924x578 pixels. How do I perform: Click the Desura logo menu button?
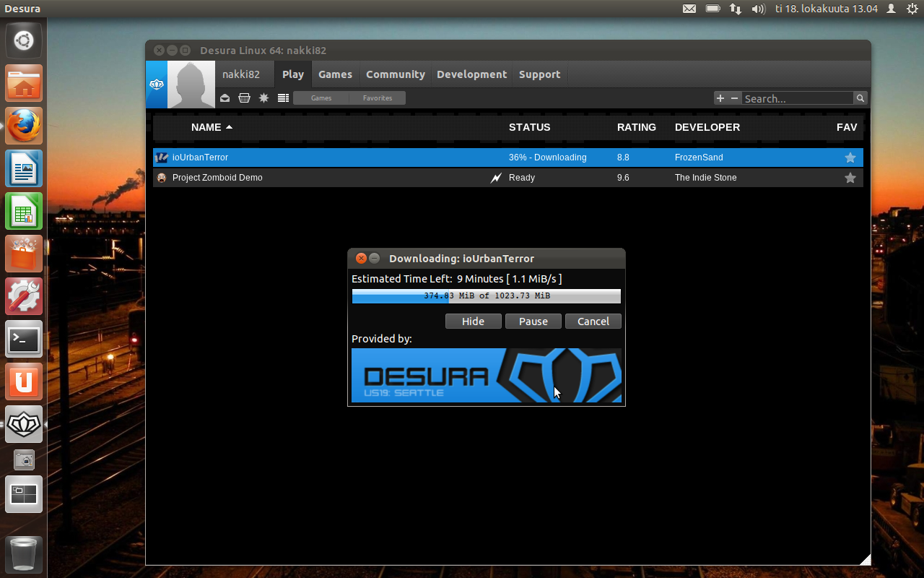pyautogui.click(x=156, y=85)
